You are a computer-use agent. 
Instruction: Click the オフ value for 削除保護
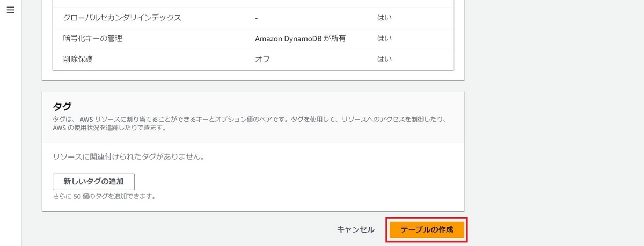(x=262, y=59)
